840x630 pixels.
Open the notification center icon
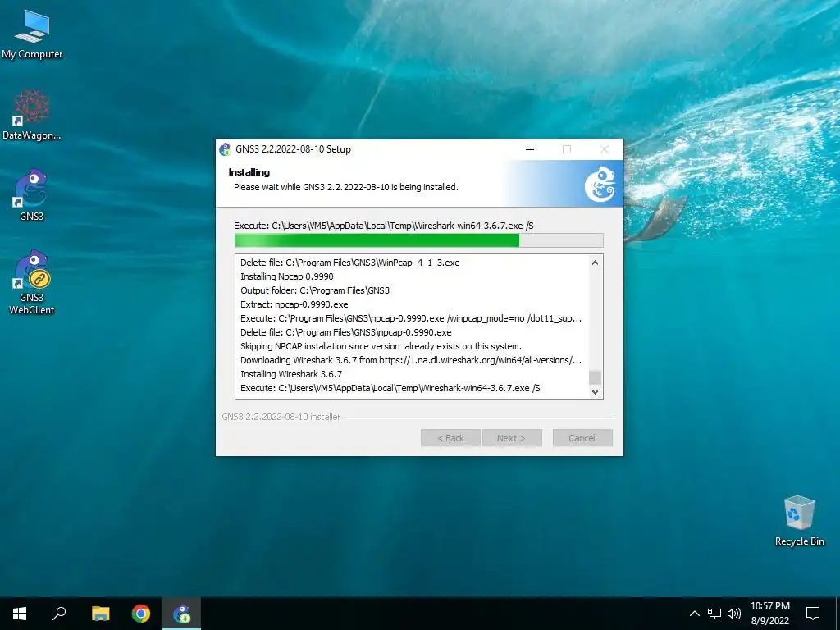pos(813,614)
